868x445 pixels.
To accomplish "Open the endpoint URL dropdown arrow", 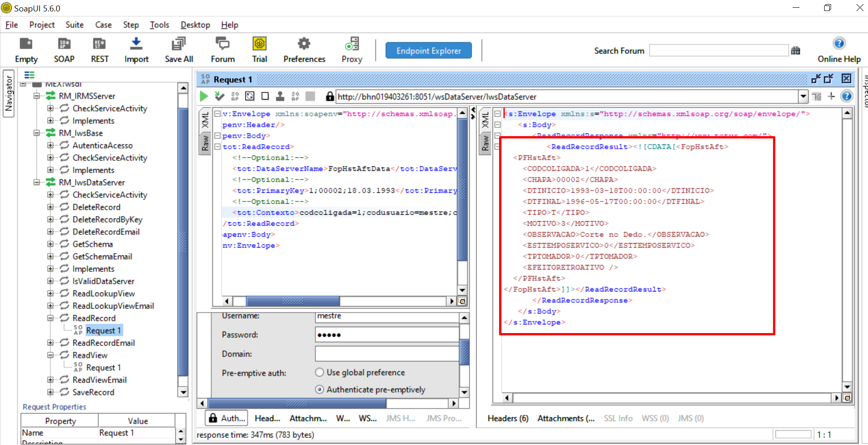I will tap(803, 96).
